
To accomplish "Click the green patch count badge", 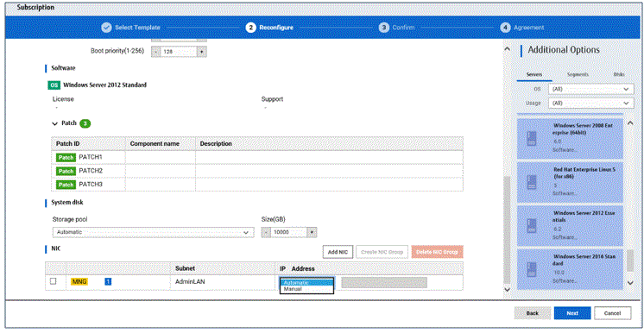I will (x=85, y=123).
